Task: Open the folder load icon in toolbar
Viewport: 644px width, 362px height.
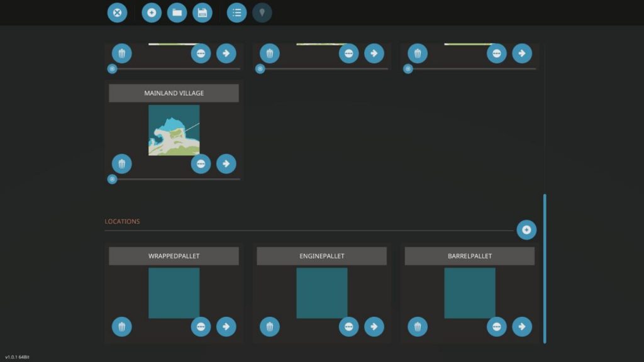Action: click(177, 13)
